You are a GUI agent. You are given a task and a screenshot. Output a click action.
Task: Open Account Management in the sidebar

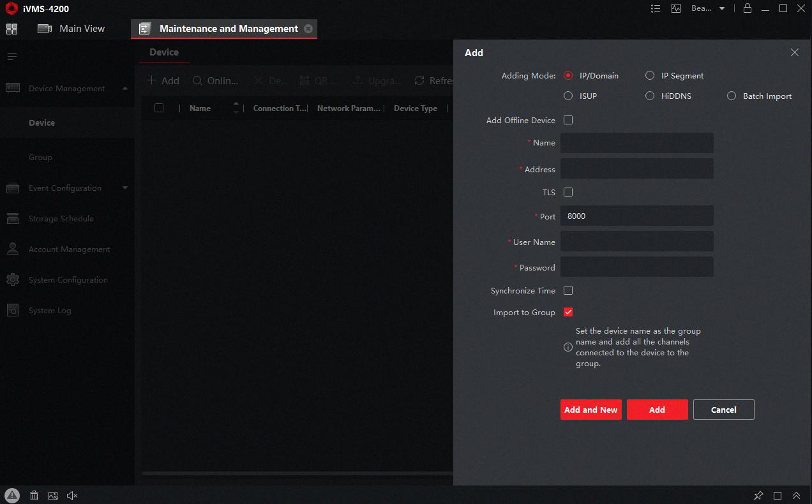coord(69,249)
